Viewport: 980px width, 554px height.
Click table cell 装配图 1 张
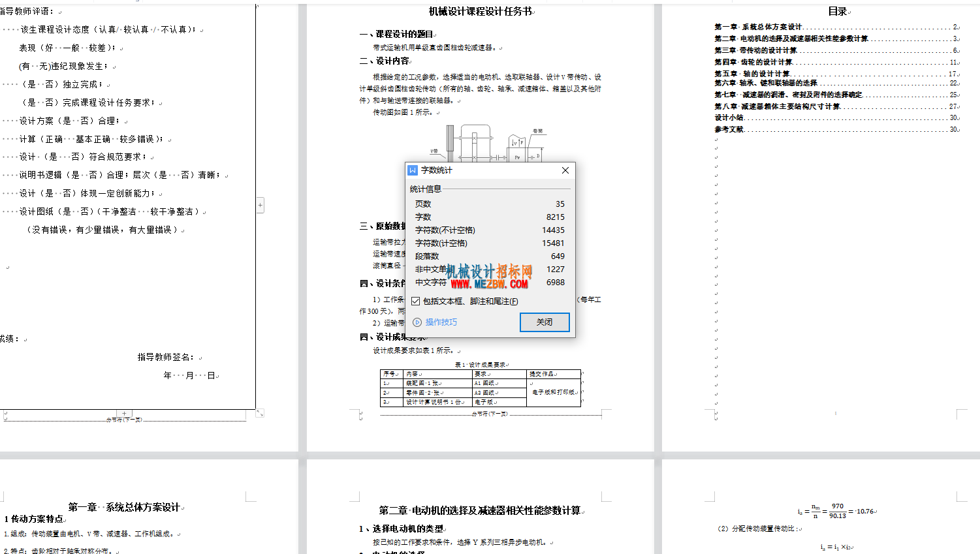pos(438,383)
